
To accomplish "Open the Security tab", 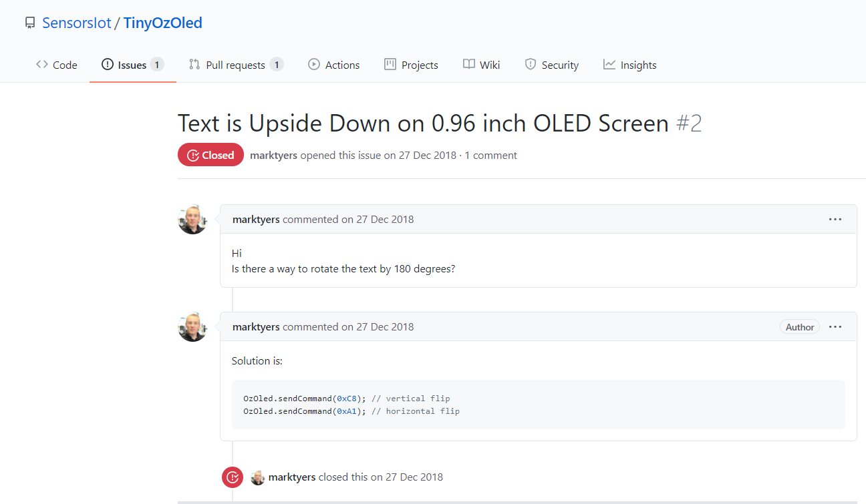I will (552, 65).
